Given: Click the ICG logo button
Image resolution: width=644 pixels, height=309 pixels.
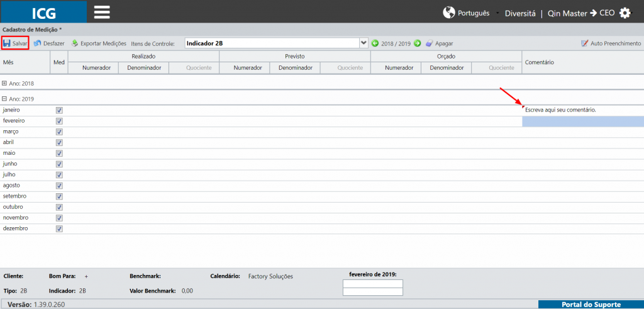Looking at the screenshot, I should click(43, 12).
